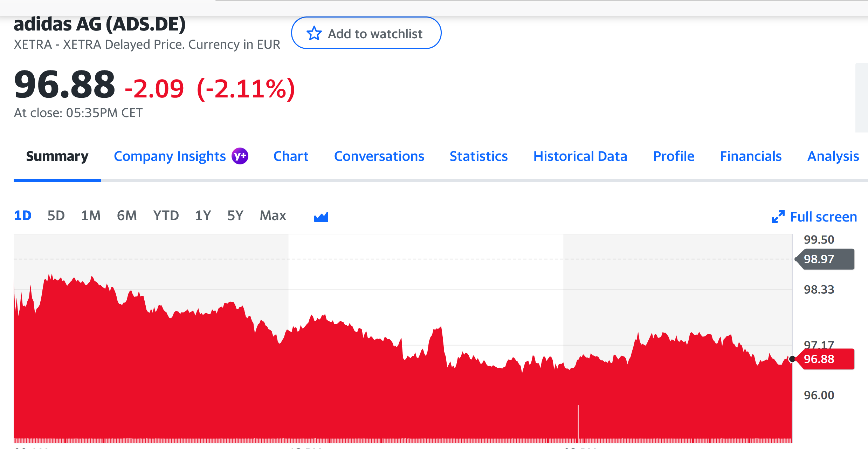Screen dimensions: 868x449
Task: Open Company Insights
Action: pyautogui.click(x=170, y=156)
